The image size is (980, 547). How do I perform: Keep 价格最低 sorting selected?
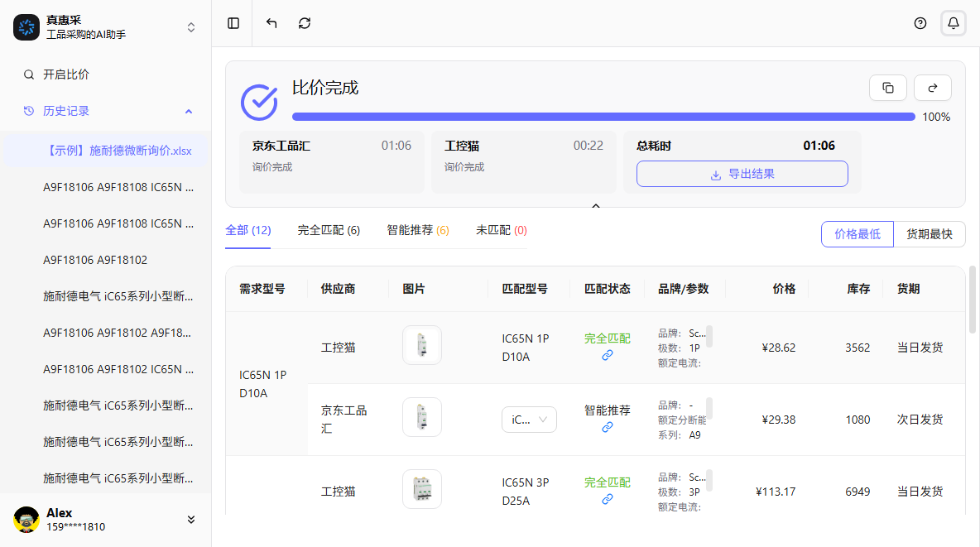[x=857, y=234]
